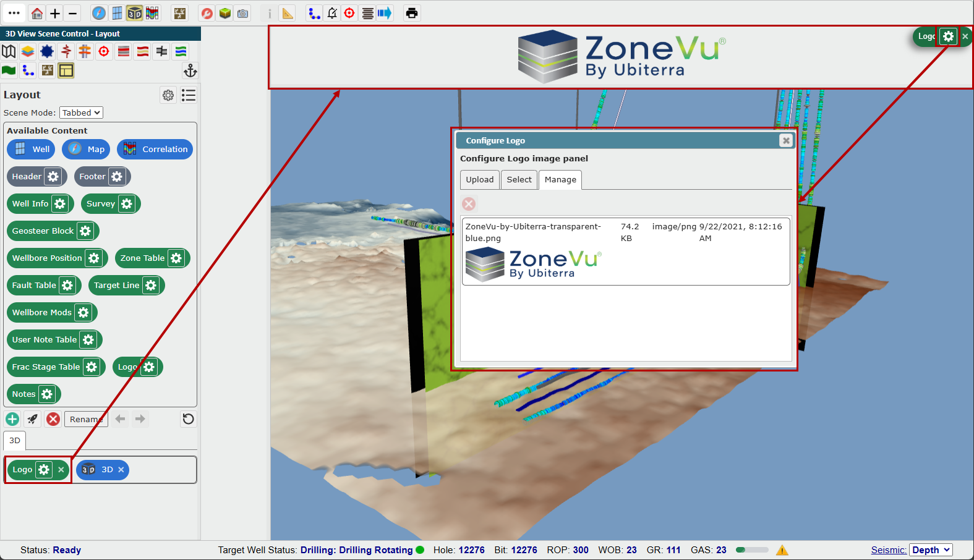Configure Footer with its gear button

117,176
